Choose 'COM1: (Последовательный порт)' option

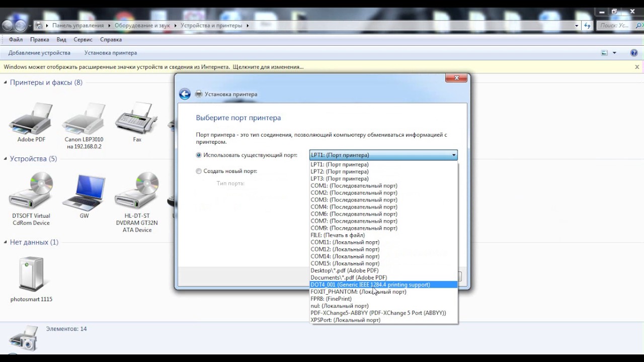[384, 186]
